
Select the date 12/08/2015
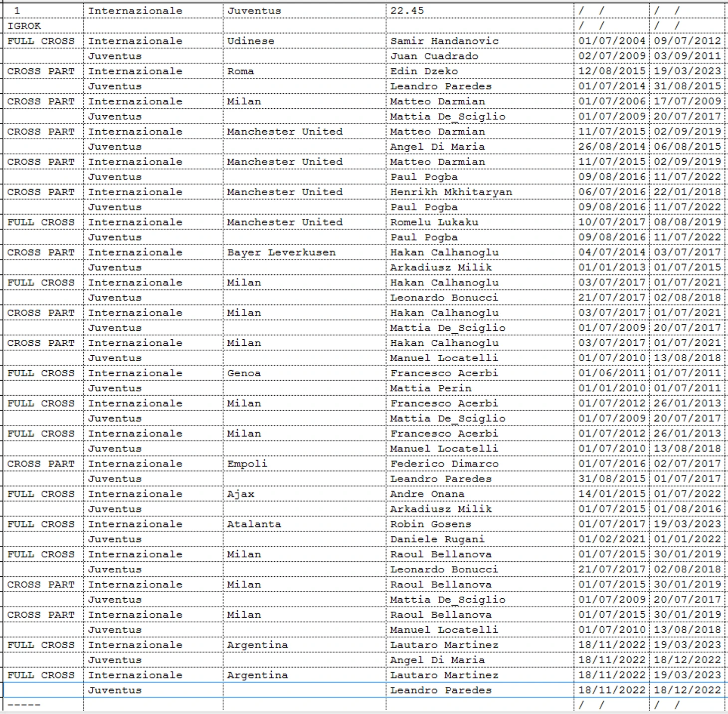pos(612,71)
